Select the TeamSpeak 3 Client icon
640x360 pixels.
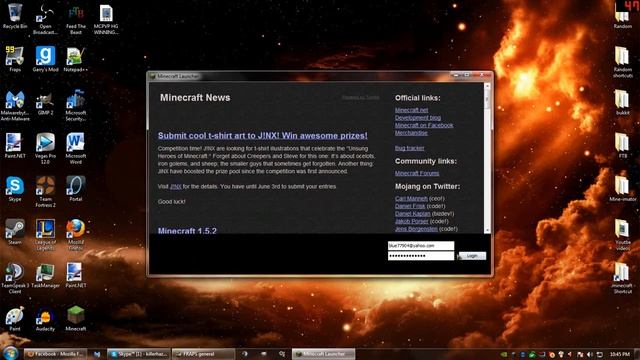(15, 278)
